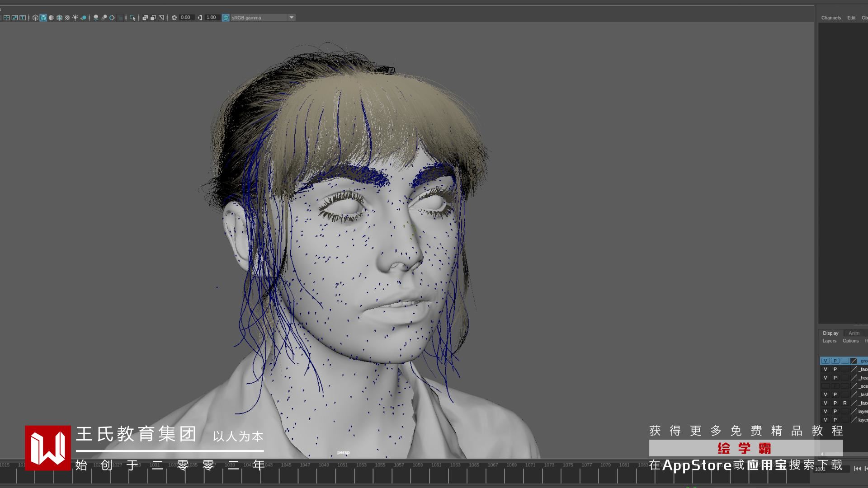Switch to the Anim tab

click(854, 333)
